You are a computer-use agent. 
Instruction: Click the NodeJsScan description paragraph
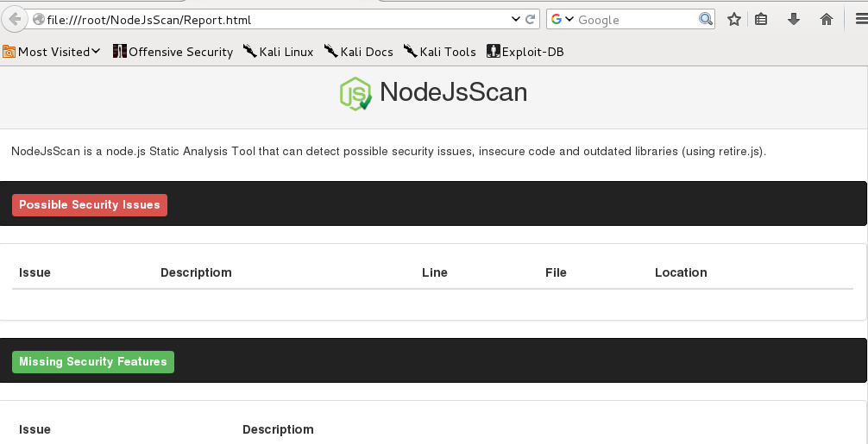pos(388,152)
